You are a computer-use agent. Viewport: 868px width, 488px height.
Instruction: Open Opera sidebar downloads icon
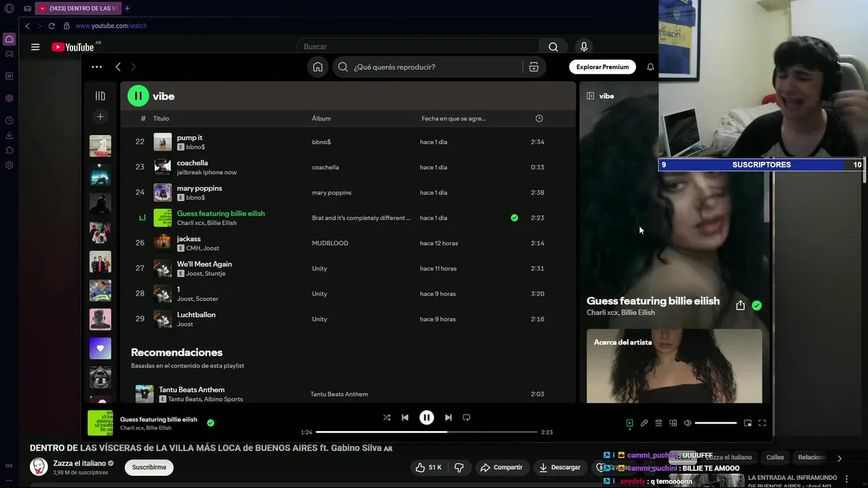pyautogui.click(x=9, y=136)
